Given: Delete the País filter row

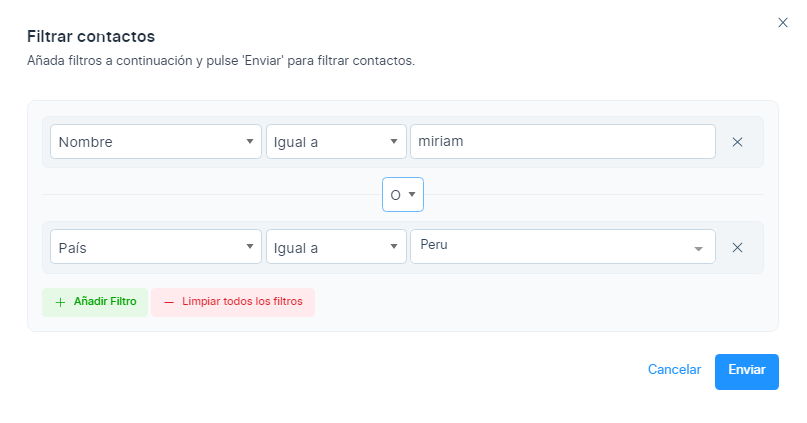Looking at the screenshot, I should (x=737, y=247).
